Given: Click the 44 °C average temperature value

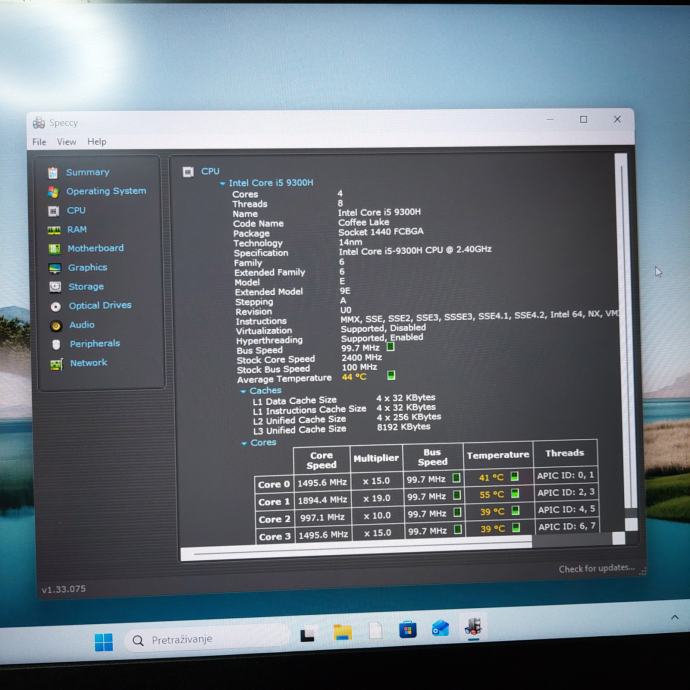Looking at the screenshot, I should 354,377.
